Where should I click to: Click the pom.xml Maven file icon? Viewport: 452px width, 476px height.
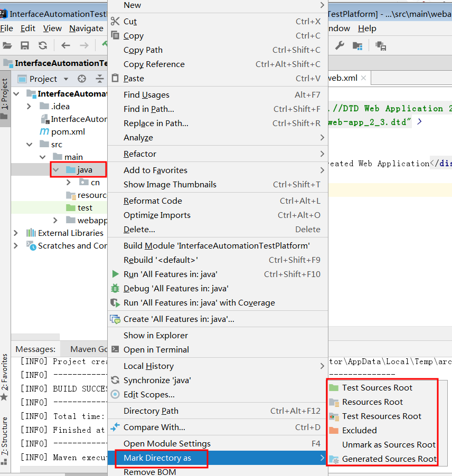pyautogui.click(x=44, y=131)
